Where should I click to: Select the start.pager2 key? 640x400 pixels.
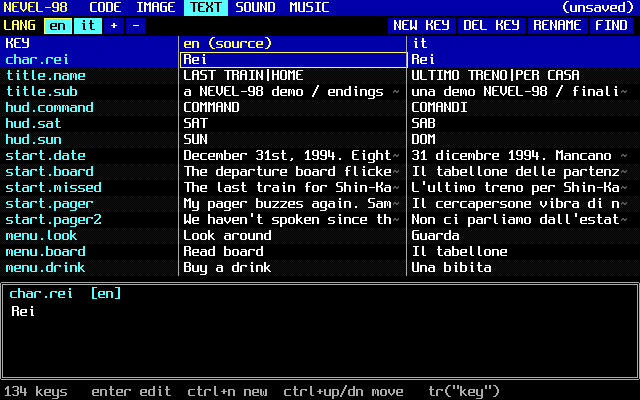[89, 220]
